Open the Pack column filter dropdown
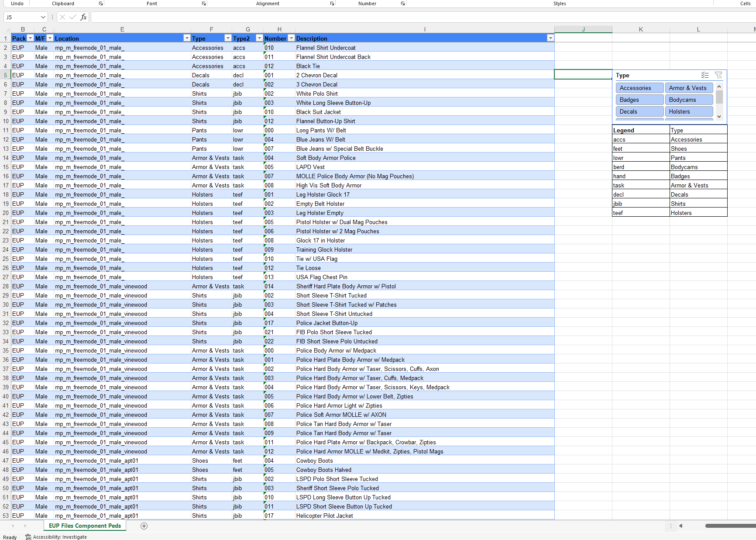 click(30, 38)
